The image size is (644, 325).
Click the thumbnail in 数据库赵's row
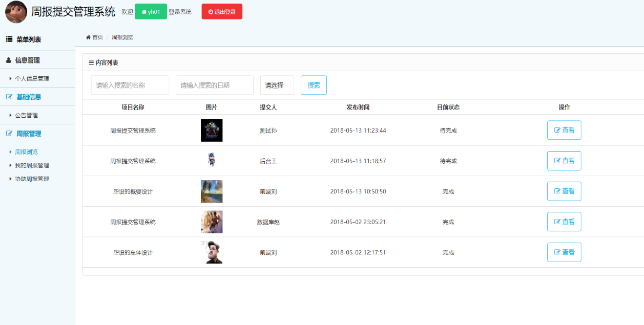click(212, 222)
